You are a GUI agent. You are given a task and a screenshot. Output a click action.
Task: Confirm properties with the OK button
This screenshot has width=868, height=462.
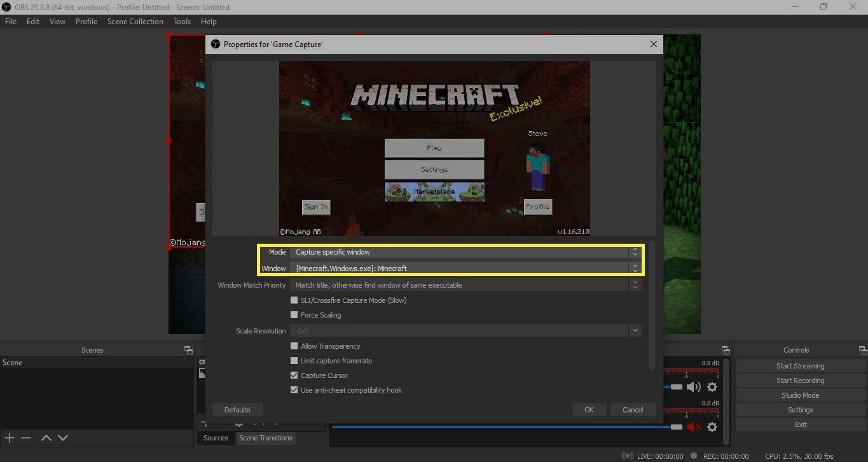pyautogui.click(x=589, y=410)
